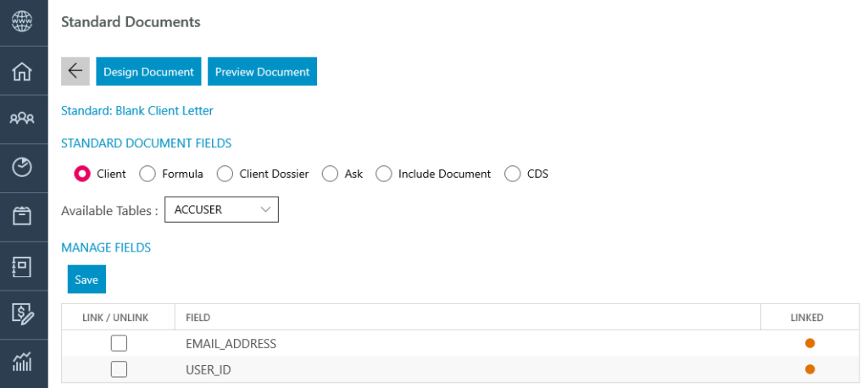Image resolution: width=868 pixels, height=388 pixels.
Task: Open the calendar box sidebar icon
Action: pyautogui.click(x=22, y=216)
